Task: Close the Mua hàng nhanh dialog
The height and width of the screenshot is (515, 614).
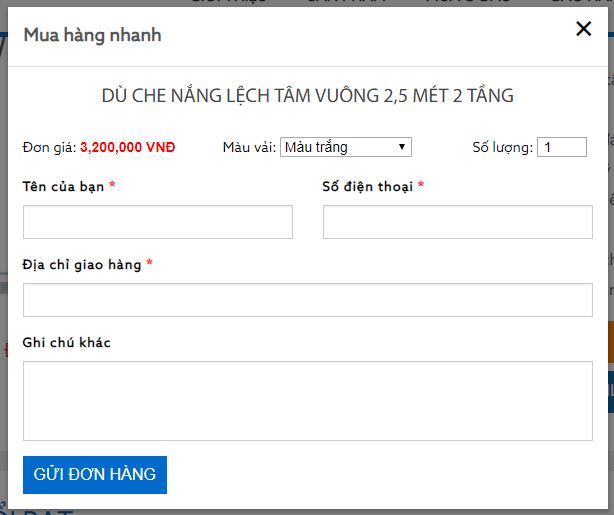Action: click(x=584, y=29)
